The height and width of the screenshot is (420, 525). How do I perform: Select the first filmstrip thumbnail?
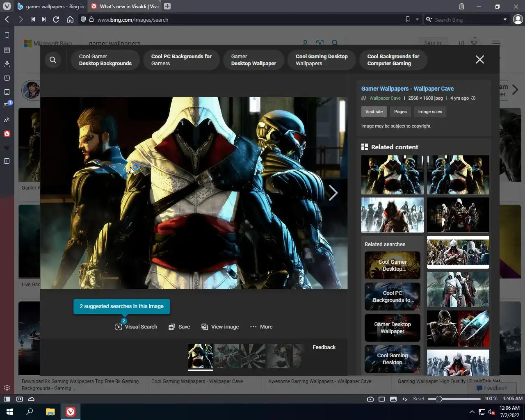[201, 356]
